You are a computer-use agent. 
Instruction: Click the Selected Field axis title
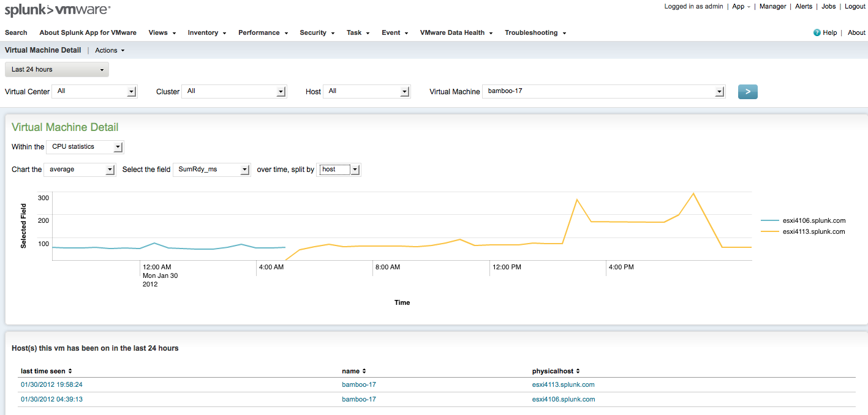click(x=23, y=226)
